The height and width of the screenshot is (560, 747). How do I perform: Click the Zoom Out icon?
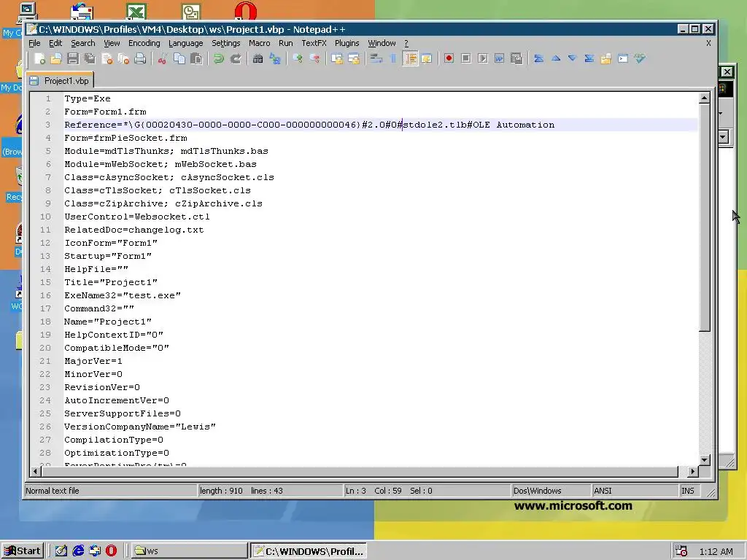click(314, 58)
